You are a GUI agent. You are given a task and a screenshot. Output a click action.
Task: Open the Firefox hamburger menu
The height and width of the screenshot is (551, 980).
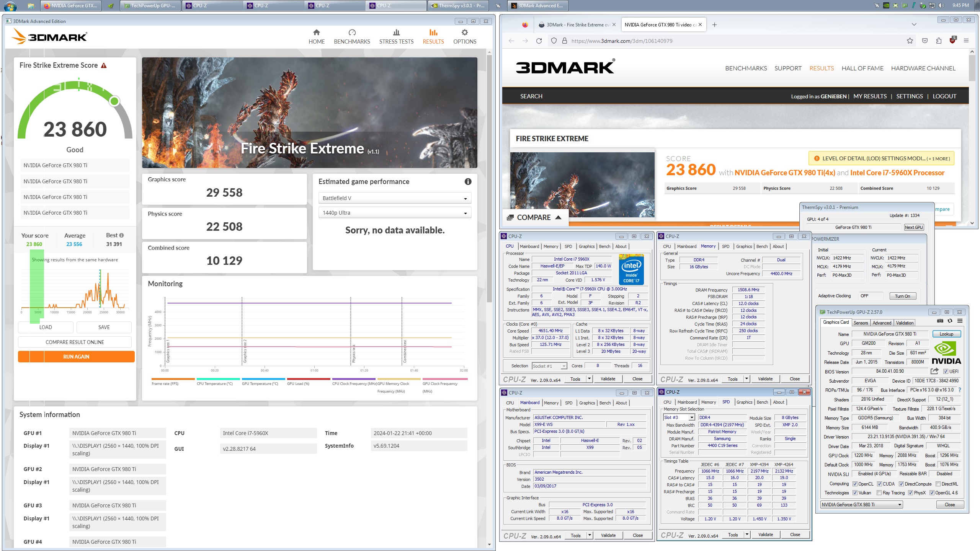click(966, 41)
